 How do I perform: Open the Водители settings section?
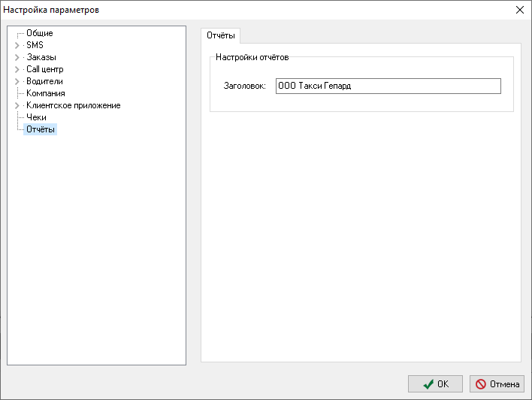pos(44,81)
